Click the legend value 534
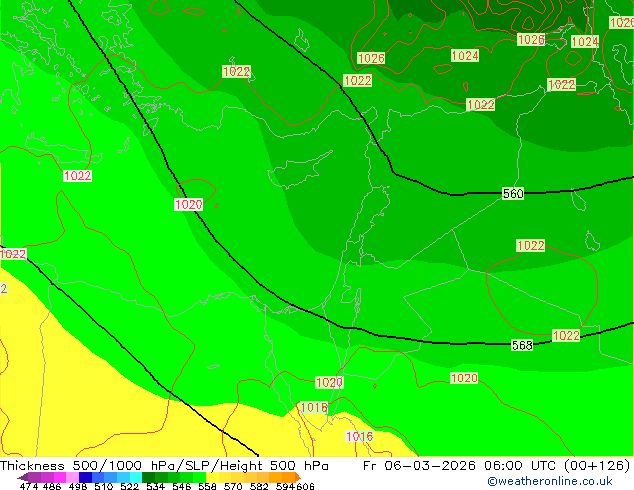Viewport: 634px width, 490px height. click(x=155, y=486)
